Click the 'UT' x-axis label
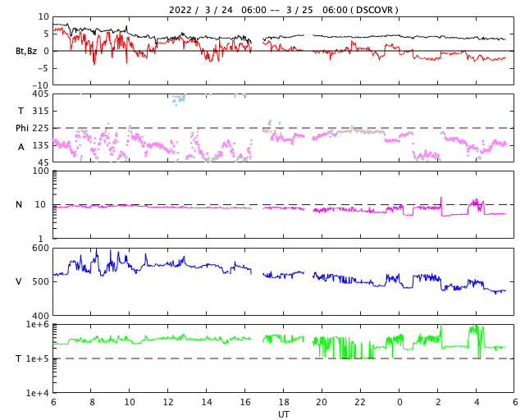The width and height of the screenshot is (525, 420). pyautogui.click(x=283, y=414)
